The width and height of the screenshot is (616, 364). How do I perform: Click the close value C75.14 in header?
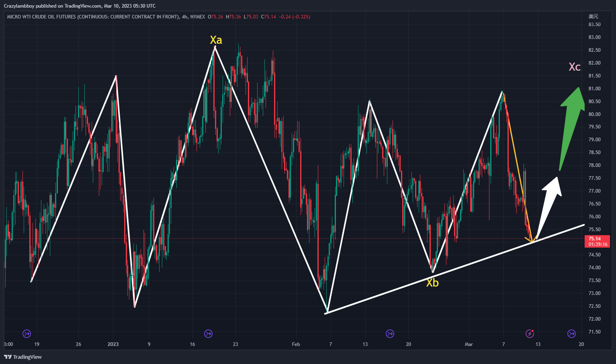(268, 17)
